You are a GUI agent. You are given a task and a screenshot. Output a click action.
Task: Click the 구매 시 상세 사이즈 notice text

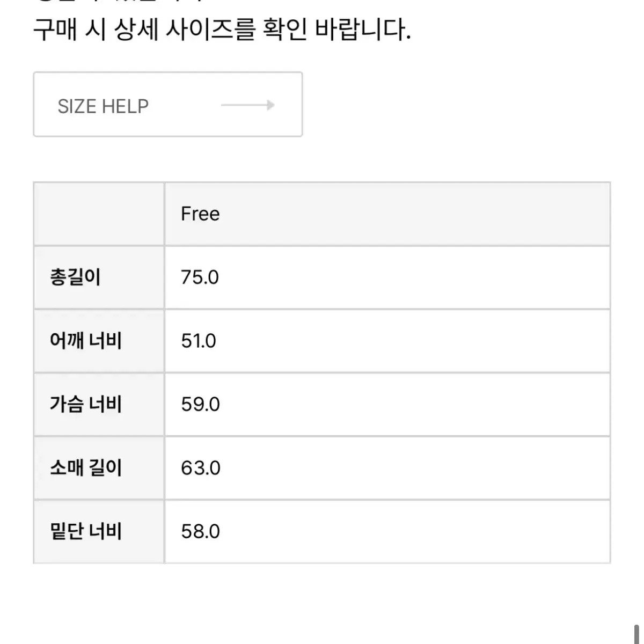pos(222,31)
